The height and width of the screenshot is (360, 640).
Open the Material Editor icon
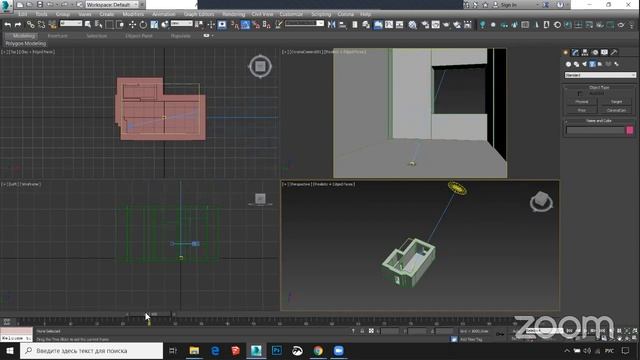coord(413,24)
